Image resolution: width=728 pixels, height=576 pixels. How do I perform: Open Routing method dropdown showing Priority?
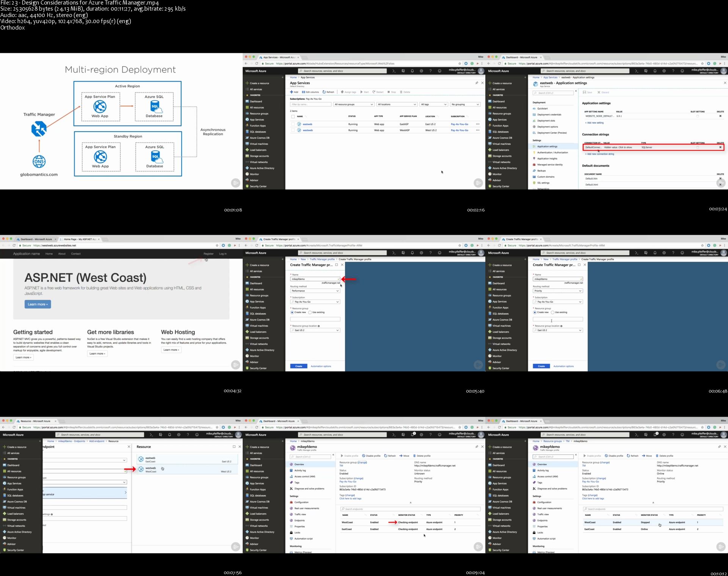558,291
